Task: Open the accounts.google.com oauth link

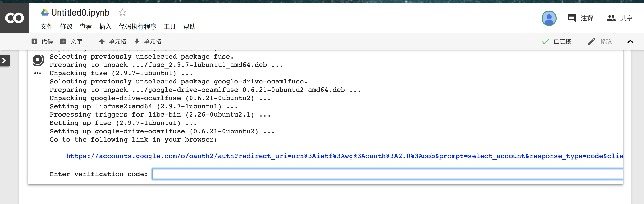Action: 344,156
